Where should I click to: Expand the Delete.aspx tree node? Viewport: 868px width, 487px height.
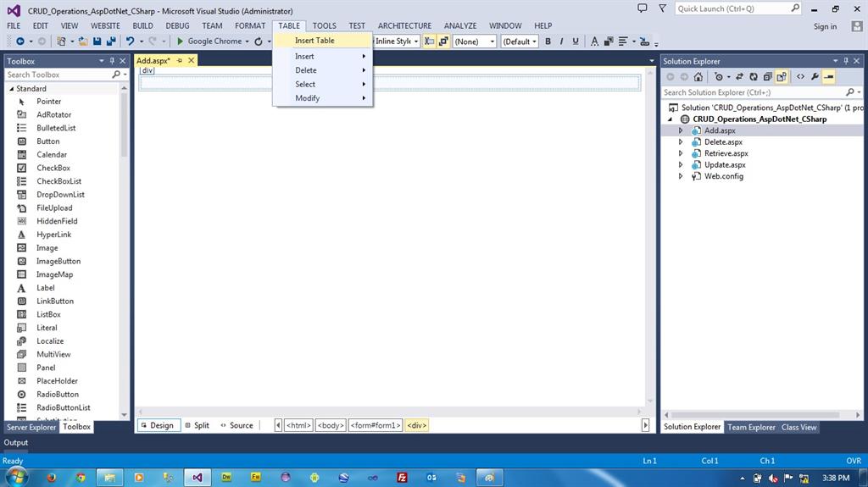681,142
